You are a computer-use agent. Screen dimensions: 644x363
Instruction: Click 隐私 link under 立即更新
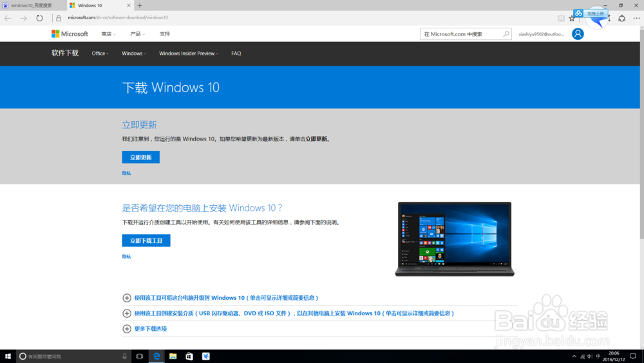[x=126, y=173]
